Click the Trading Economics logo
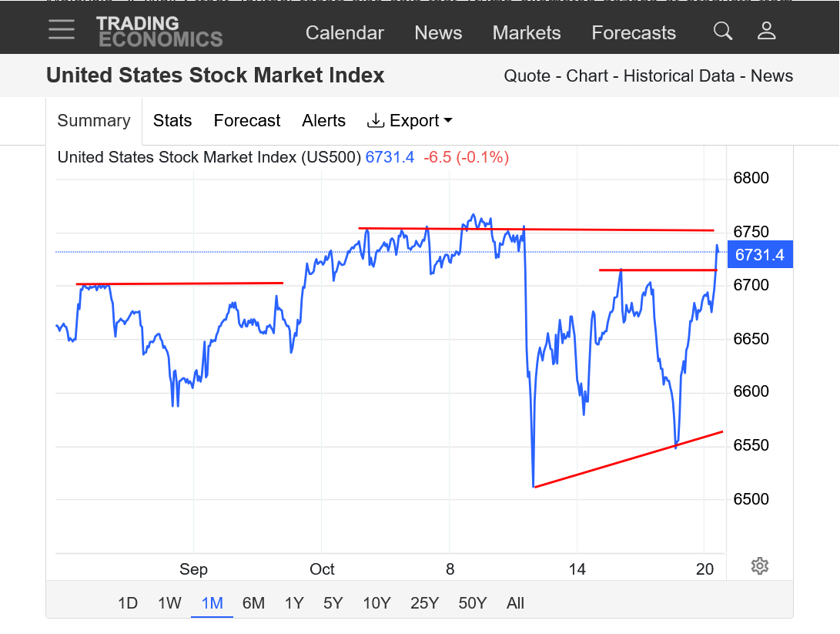This screenshot has width=840, height=634. pos(159,32)
